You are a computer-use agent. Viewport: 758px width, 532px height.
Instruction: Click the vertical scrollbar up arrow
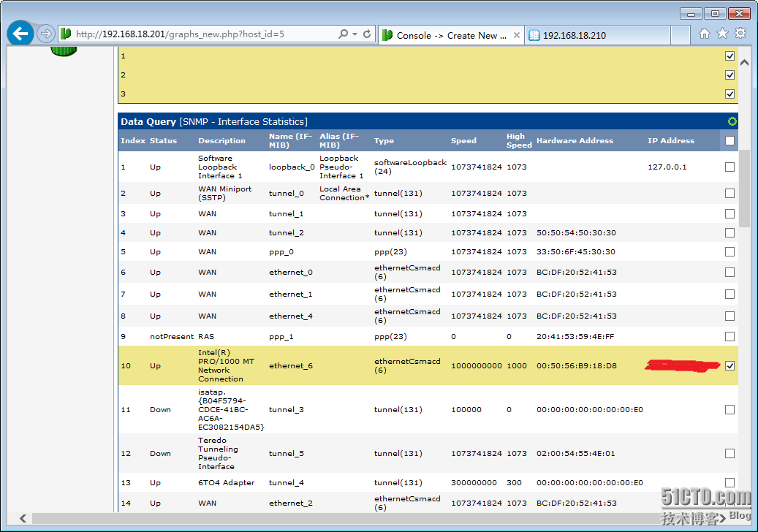(744, 62)
